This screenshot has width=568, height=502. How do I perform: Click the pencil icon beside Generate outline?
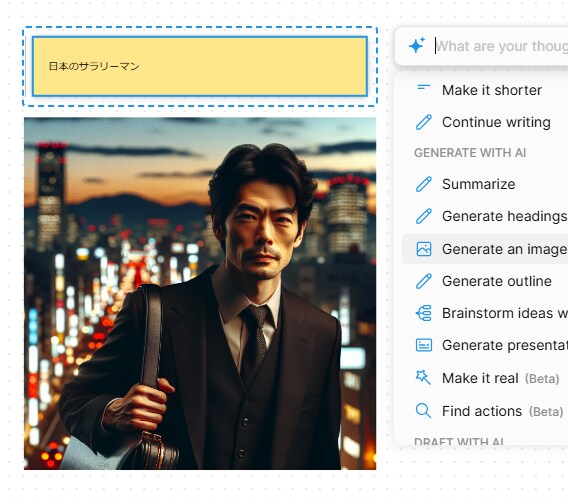coord(423,281)
